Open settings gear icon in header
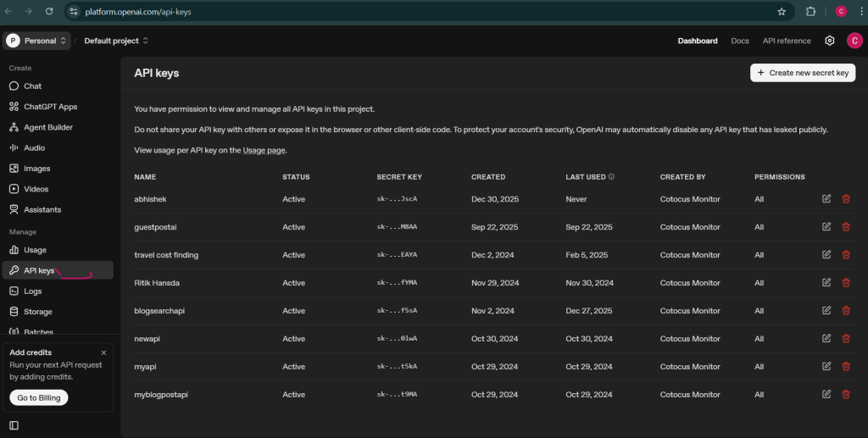Screen dimensions: 868x438 coord(830,41)
